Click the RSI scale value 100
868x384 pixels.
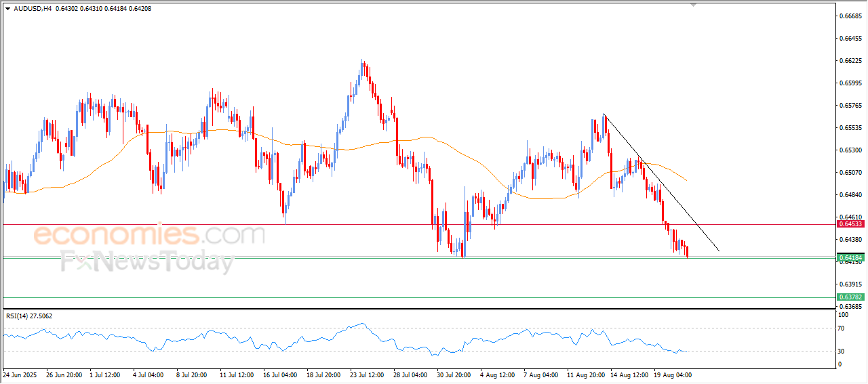point(844,315)
